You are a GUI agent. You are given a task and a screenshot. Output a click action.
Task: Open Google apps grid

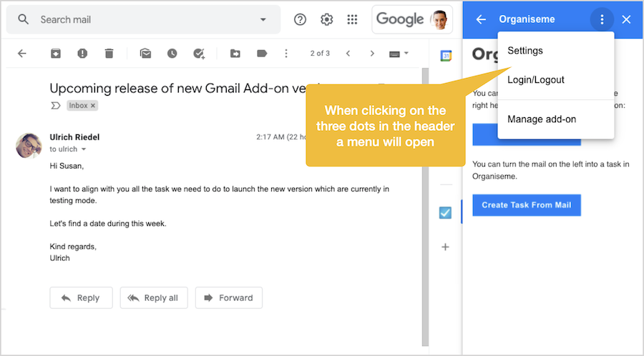352,19
